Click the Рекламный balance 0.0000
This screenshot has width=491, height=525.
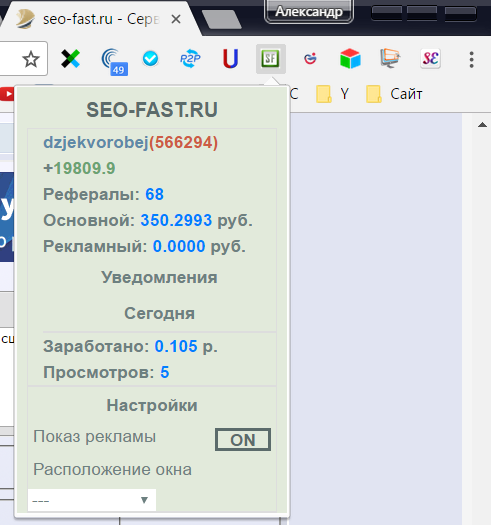tap(179, 247)
